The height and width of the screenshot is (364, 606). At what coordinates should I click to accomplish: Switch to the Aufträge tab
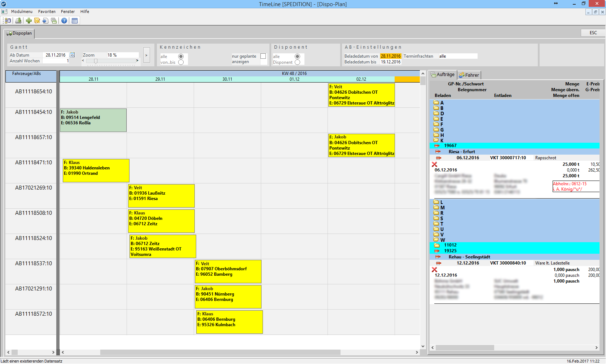[x=443, y=75]
